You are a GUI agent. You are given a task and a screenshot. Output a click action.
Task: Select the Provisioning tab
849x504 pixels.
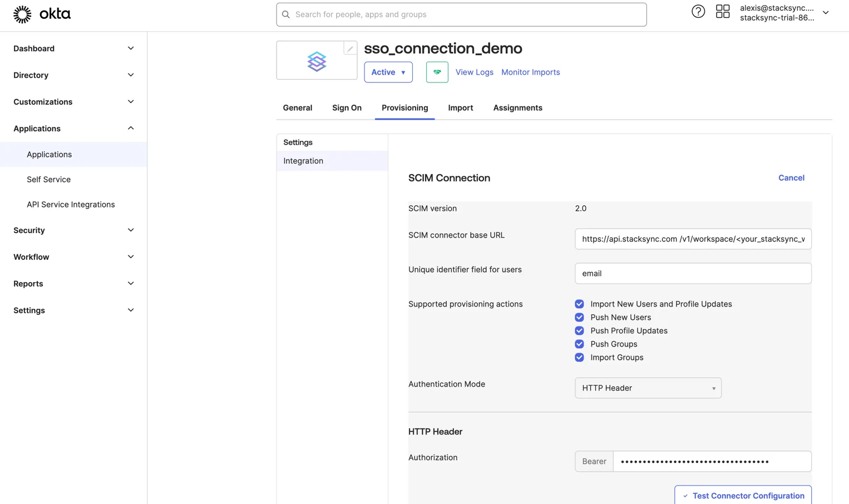pos(404,108)
